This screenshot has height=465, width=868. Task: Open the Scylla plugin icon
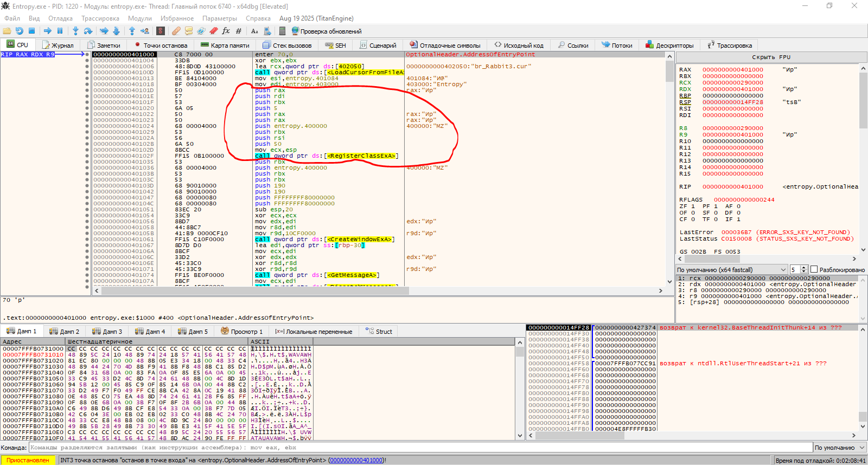[160, 31]
